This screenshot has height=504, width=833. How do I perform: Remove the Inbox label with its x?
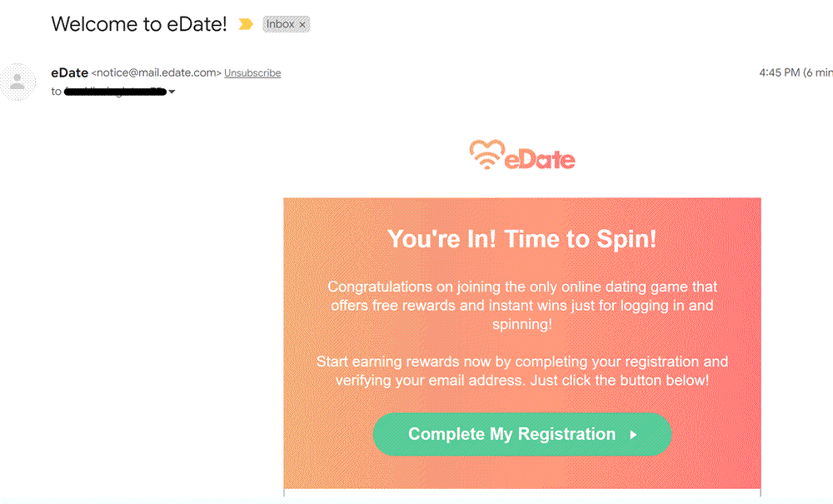click(302, 24)
